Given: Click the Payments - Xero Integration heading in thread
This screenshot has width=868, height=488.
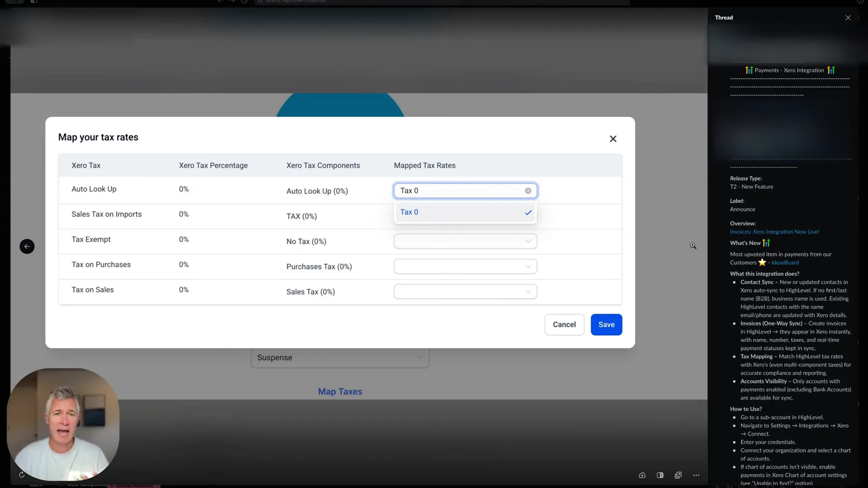Looking at the screenshot, I should tap(789, 70).
